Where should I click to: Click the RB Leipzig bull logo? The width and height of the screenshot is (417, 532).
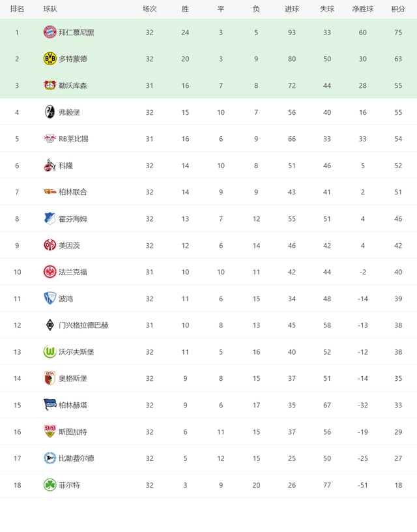pos(50,138)
